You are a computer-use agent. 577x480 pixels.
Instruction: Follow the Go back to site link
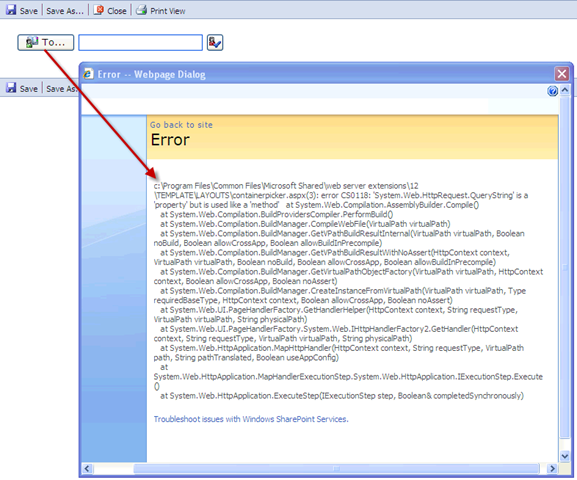[181, 125]
